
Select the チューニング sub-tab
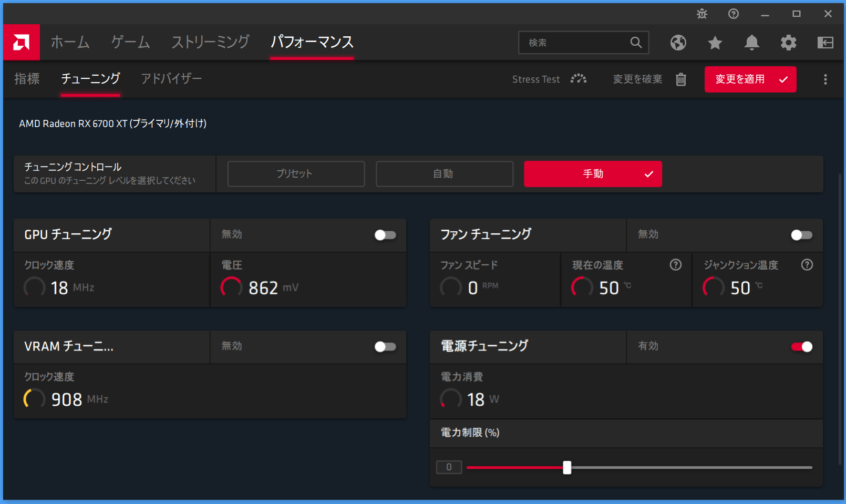(90, 79)
